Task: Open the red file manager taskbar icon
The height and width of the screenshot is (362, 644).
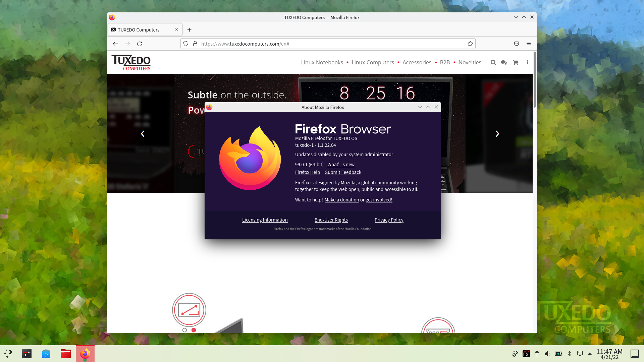Action: (x=66, y=354)
